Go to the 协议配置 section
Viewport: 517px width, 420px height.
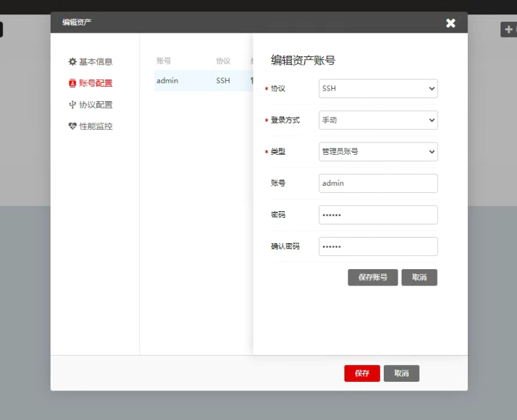[x=91, y=104]
